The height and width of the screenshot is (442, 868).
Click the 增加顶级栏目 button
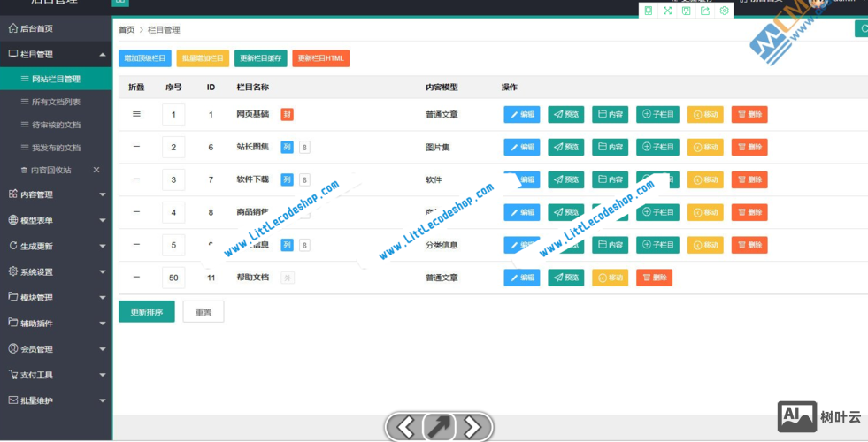(x=145, y=58)
